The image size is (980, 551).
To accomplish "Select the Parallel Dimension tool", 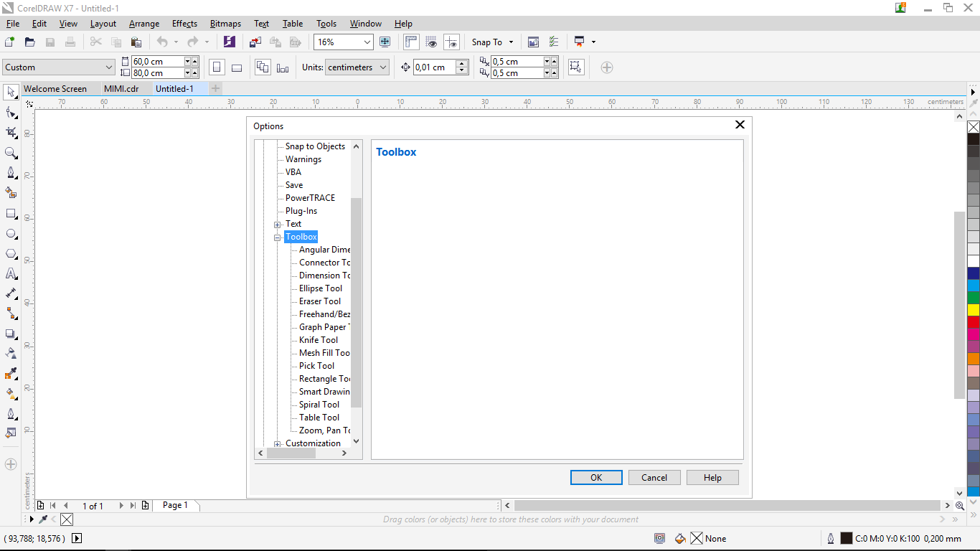I will click(11, 293).
